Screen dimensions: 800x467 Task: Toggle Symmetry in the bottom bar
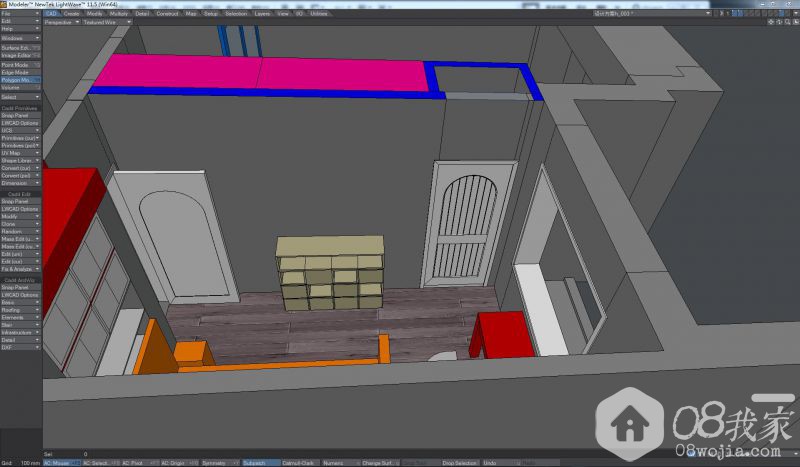pyautogui.click(x=213, y=463)
